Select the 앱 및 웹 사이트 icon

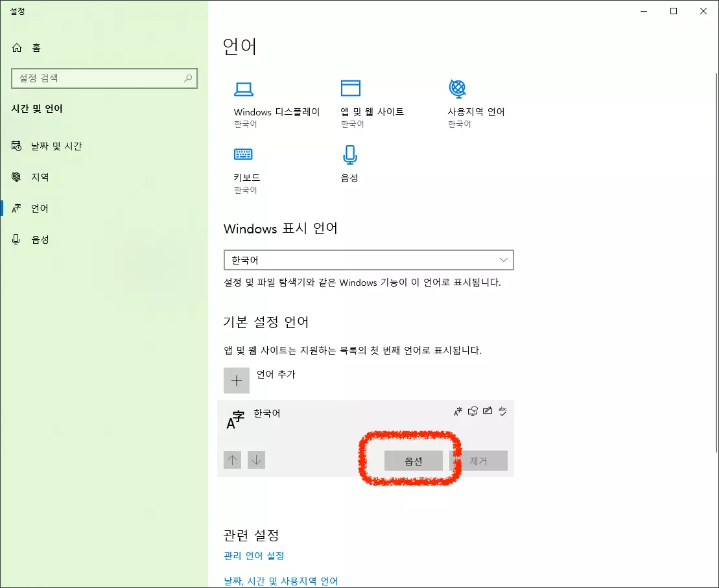click(x=350, y=88)
